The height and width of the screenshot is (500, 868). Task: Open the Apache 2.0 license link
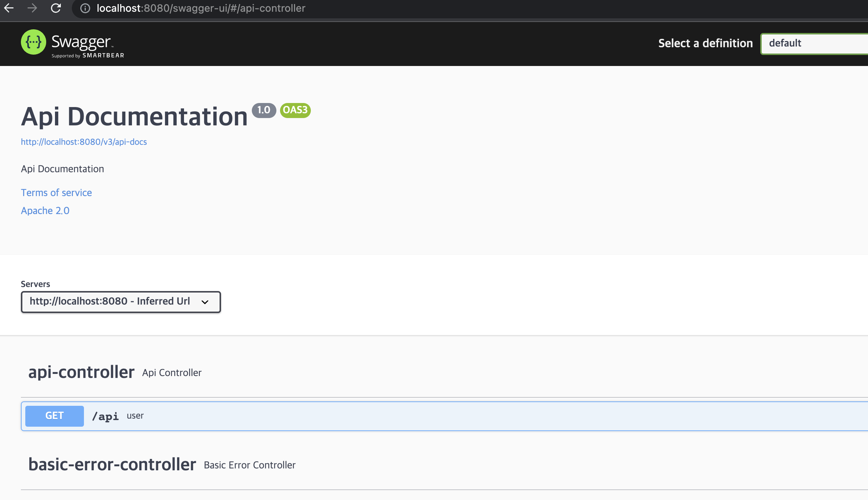[45, 211]
